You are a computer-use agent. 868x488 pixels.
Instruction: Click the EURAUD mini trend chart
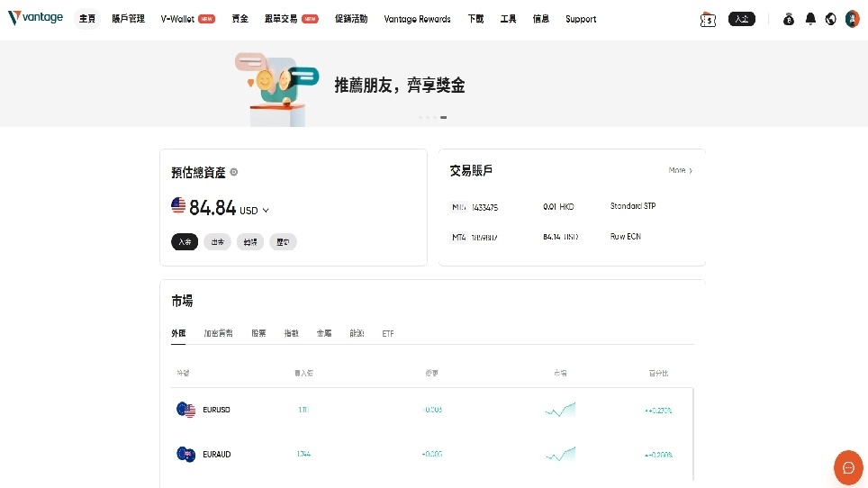coord(560,454)
